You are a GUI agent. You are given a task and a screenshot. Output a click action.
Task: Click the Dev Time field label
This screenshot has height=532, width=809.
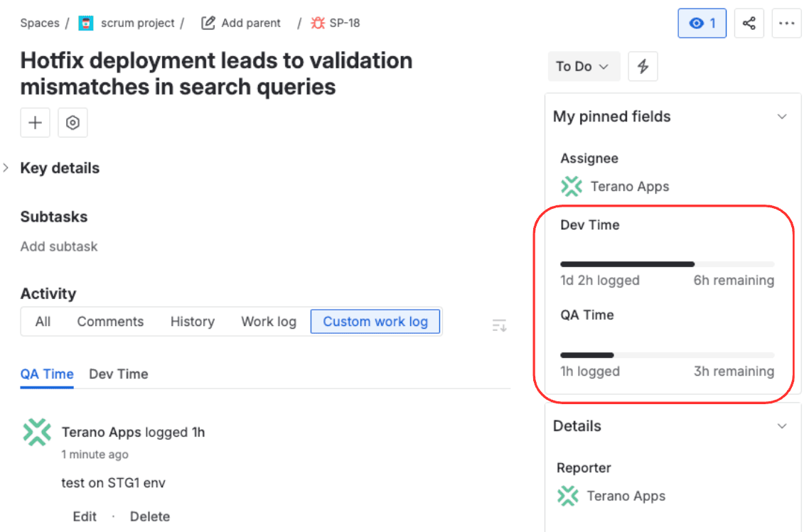coord(590,225)
